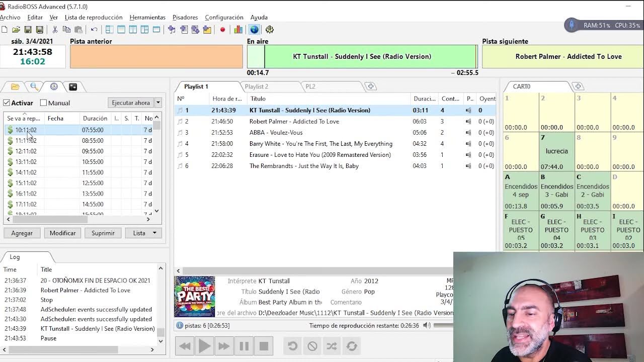Skip to next track with fast-forward button
The image size is (644, 362).
click(x=224, y=346)
